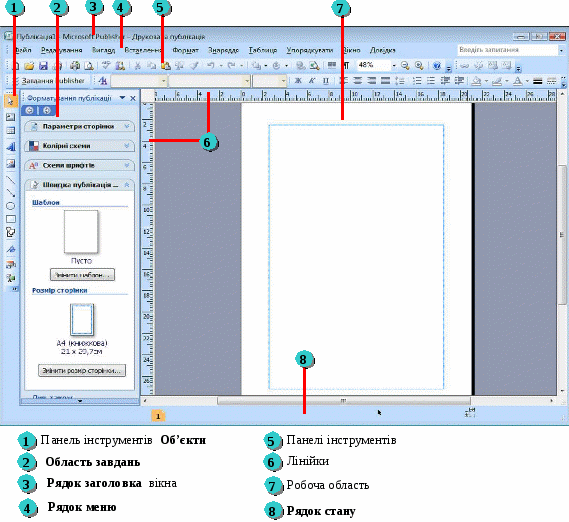Image resolution: width=569 pixels, height=522 pixels.
Task: Open the Довідка menu
Action: 382,50
